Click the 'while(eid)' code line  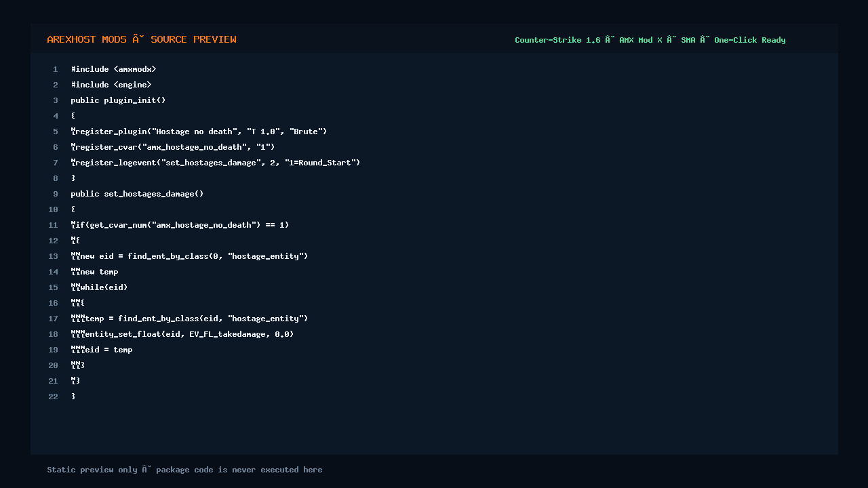[x=99, y=287]
